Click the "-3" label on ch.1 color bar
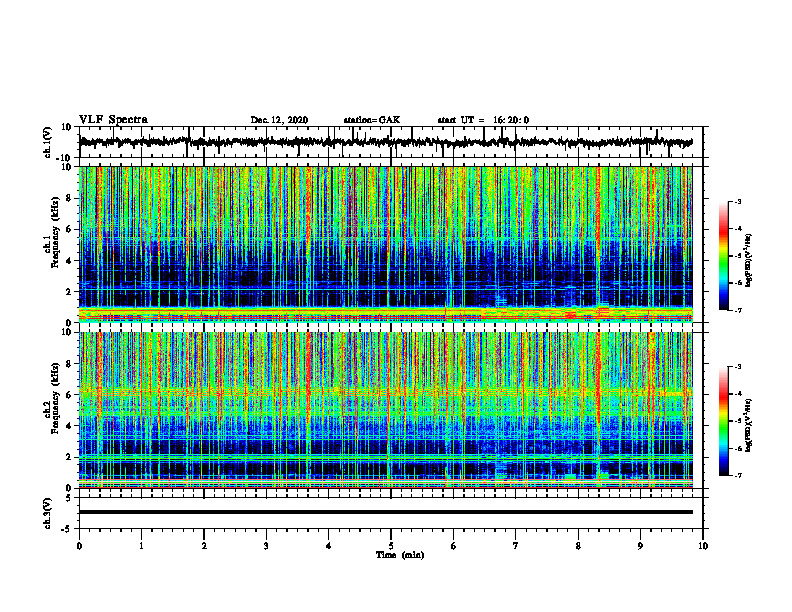The width and height of the screenshot is (792, 612). coord(737,201)
